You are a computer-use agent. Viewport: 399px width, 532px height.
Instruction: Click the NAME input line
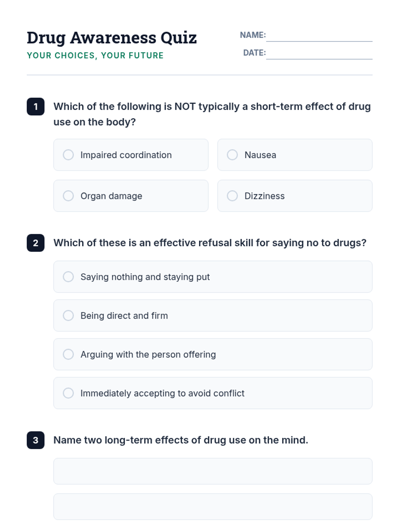pyautogui.click(x=319, y=36)
